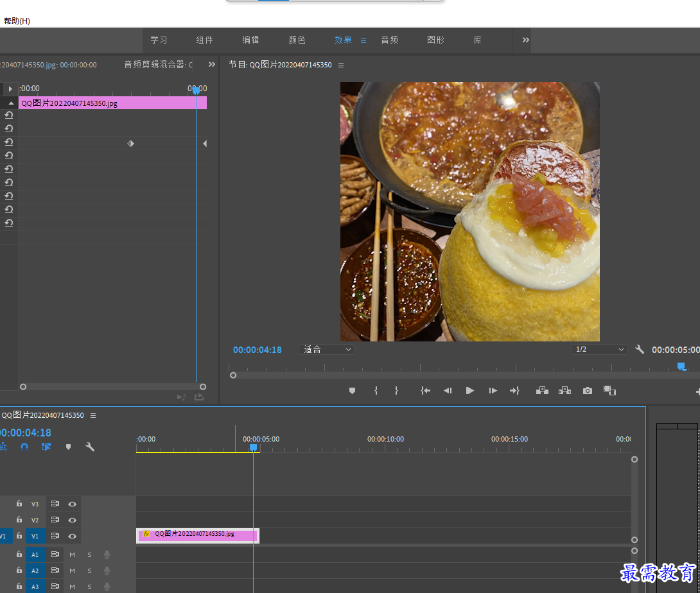Viewport: 700px width, 593px height.
Task: Click the Extract button
Action: click(x=564, y=391)
